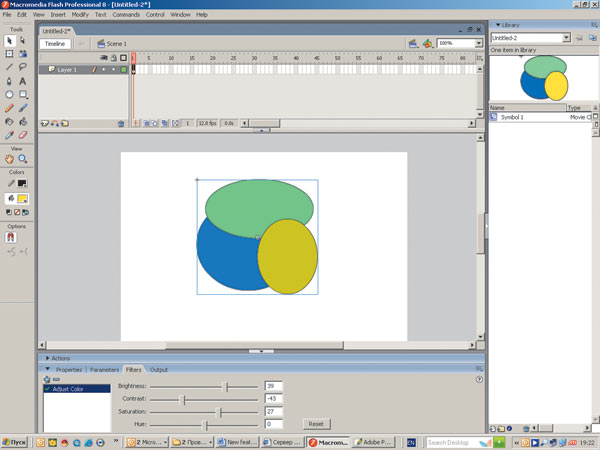Open the Modify menu

coord(80,15)
